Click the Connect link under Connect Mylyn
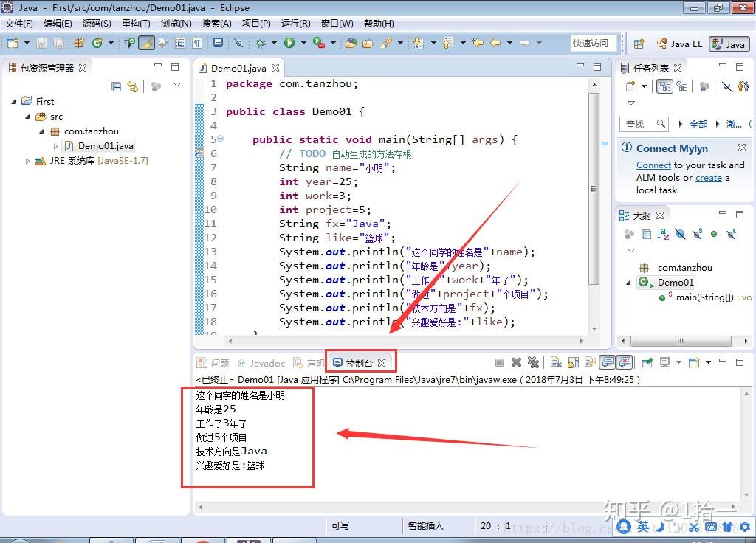This screenshot has height=543, width=756. [x=653, y=165]
